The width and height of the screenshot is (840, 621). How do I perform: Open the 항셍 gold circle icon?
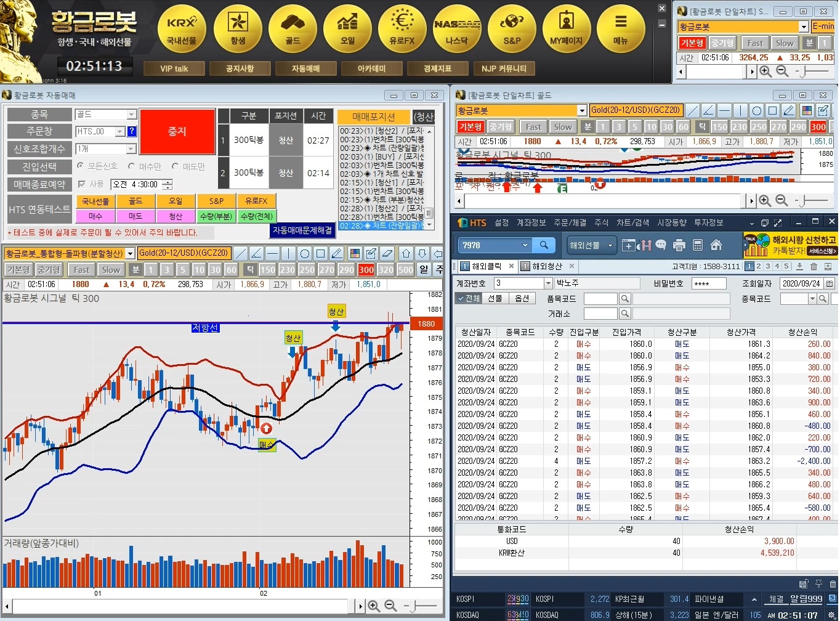238,29
